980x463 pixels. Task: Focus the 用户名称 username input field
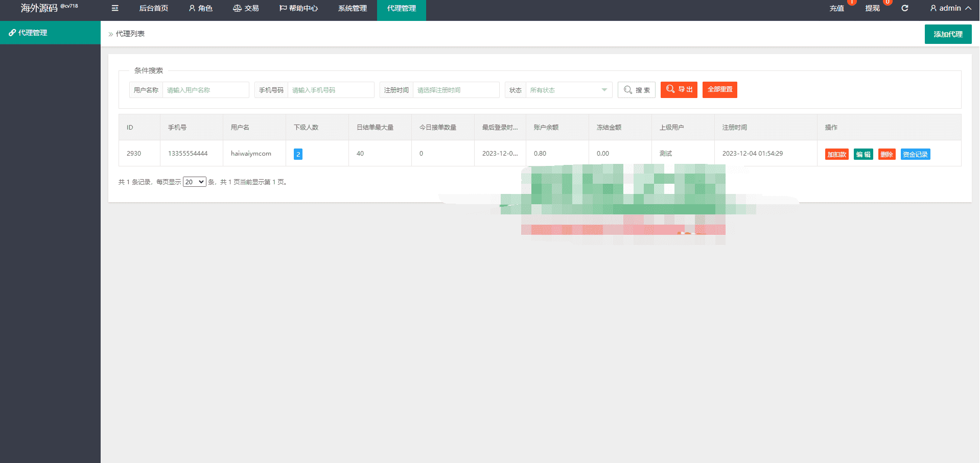(x=205, y=90)
